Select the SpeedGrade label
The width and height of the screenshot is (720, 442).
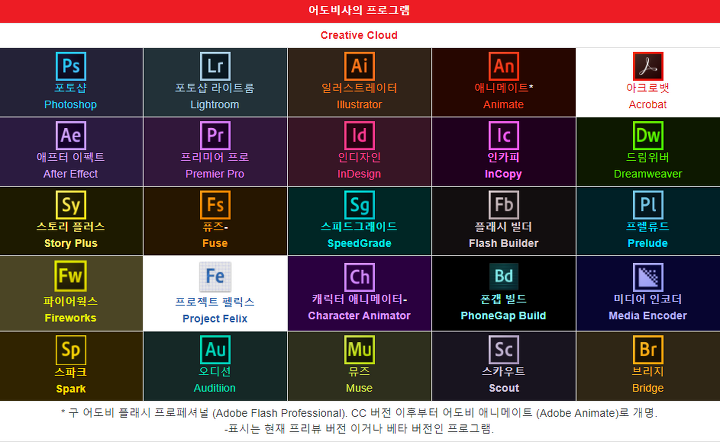click(359, 243)
